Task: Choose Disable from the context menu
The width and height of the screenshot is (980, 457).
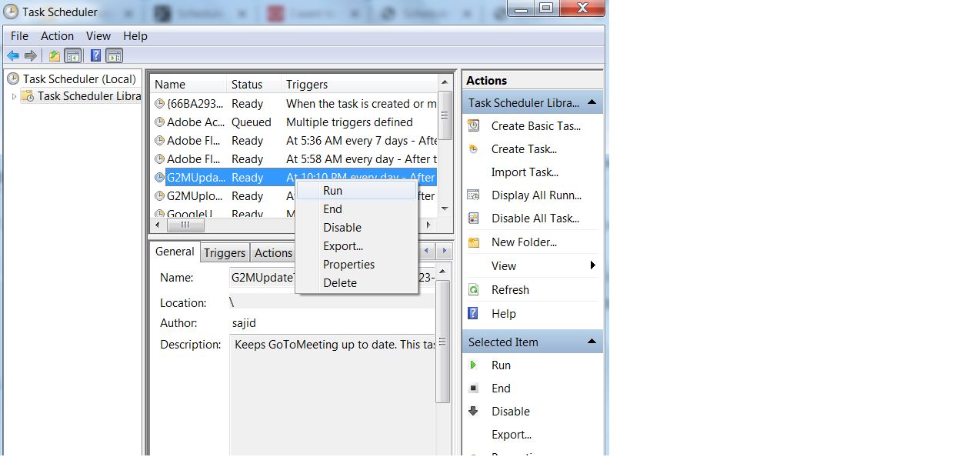Action: 357,228
